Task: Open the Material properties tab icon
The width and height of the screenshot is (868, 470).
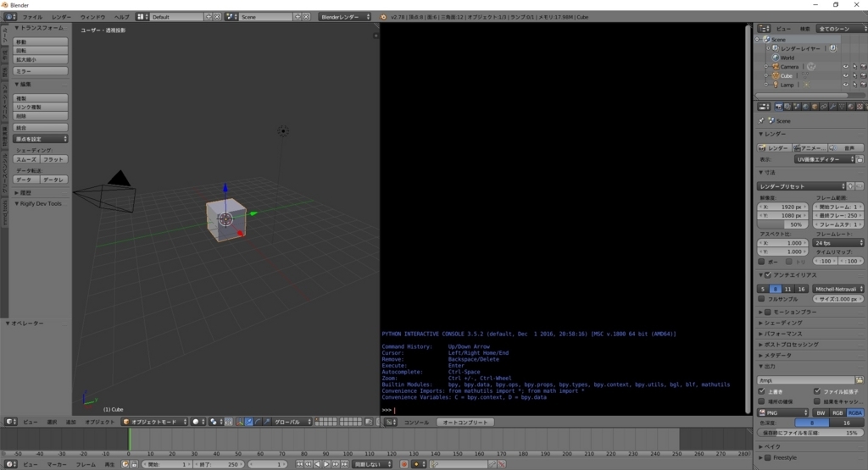Action: pyautogui.click(x=851, y=107)
